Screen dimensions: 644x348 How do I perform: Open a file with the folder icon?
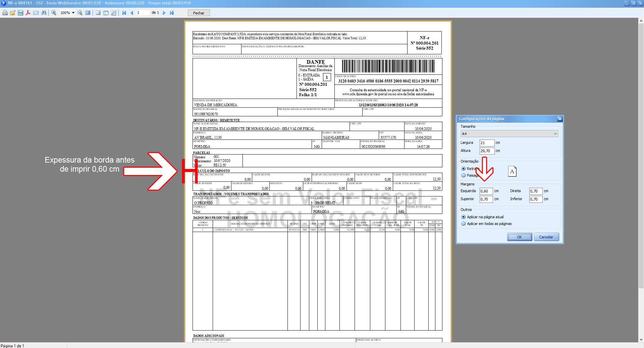point(13,13)
